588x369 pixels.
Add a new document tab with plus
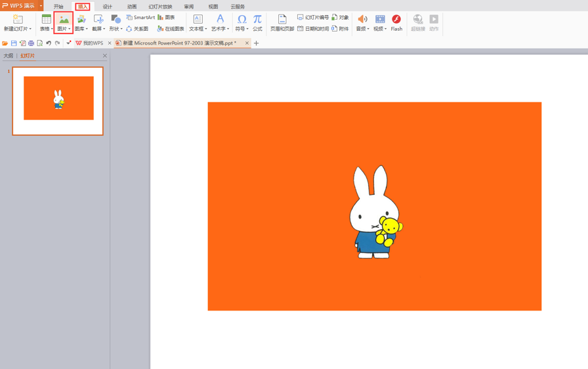257,43
